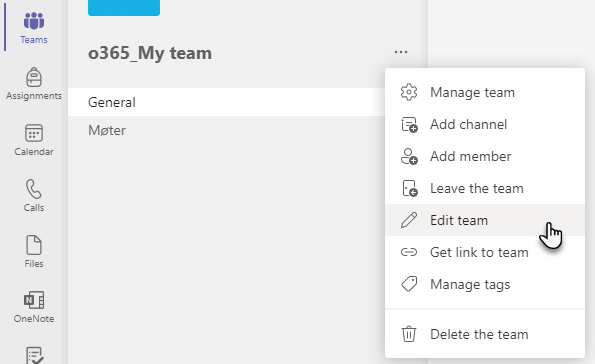Open Assignments in the sidebar
Viewport: 595px width, 364px height.
(x=34, y=84)
